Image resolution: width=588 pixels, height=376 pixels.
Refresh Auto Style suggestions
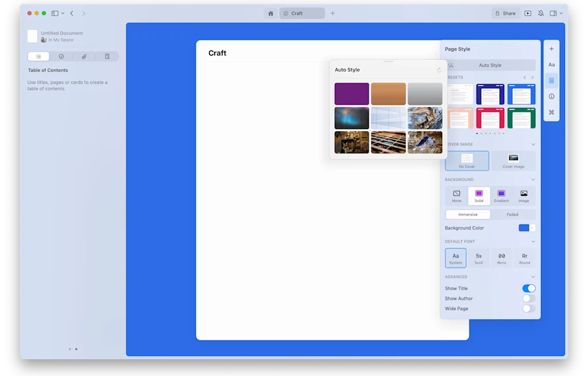(439, 69)
